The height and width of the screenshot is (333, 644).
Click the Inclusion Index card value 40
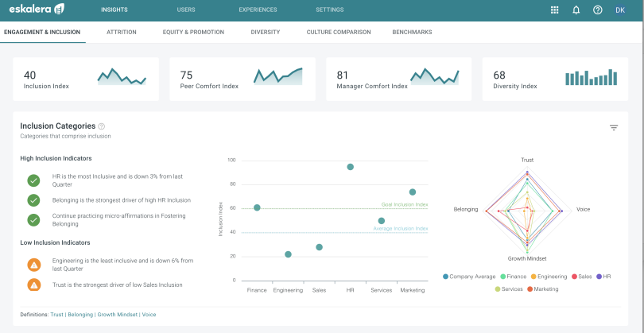29,76
